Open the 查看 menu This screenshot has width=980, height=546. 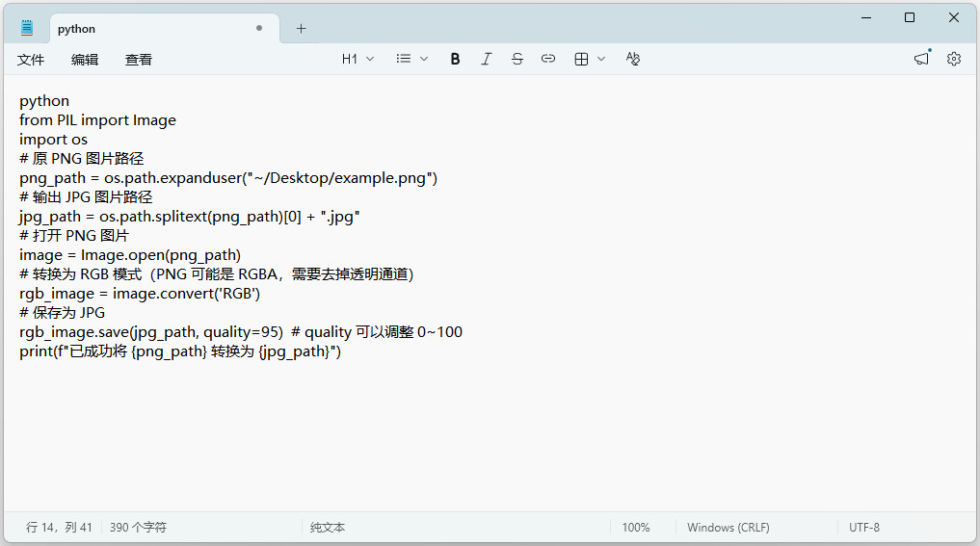pyautogui.click(x=138, y=60)
